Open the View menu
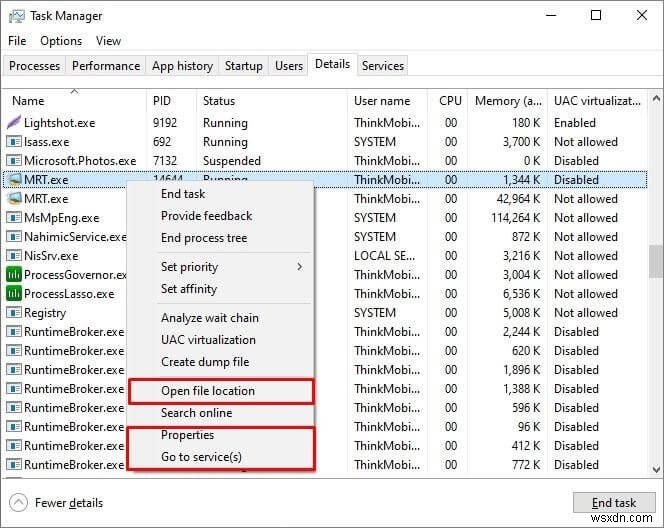This screenshot has height=528, width=664. click(x=108, y=41)
